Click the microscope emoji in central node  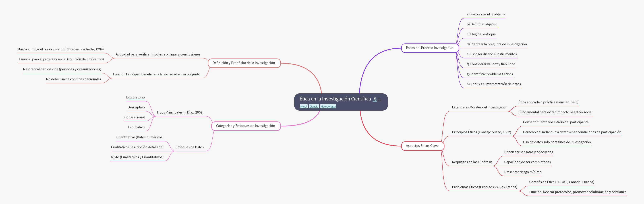(374, 99)
